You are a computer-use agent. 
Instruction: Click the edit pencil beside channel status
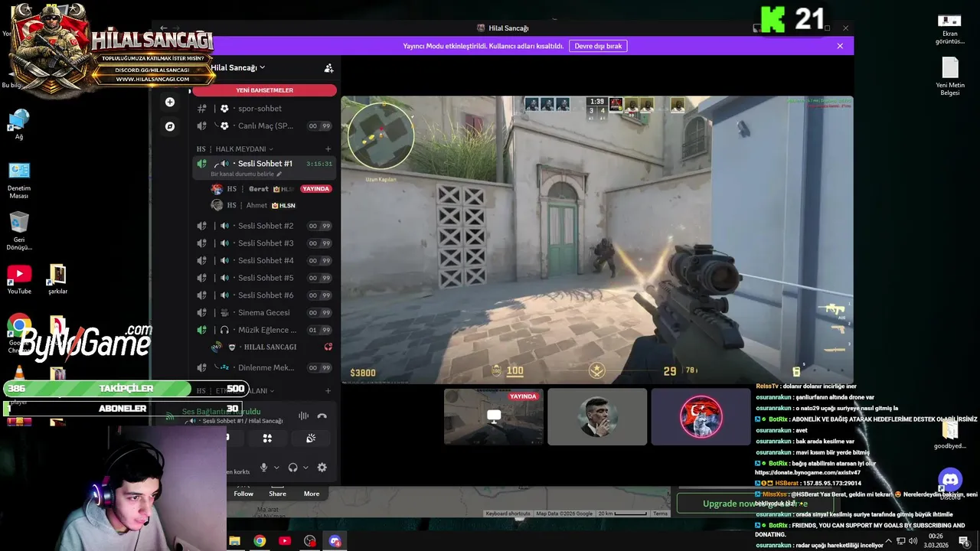click(279, 174)
